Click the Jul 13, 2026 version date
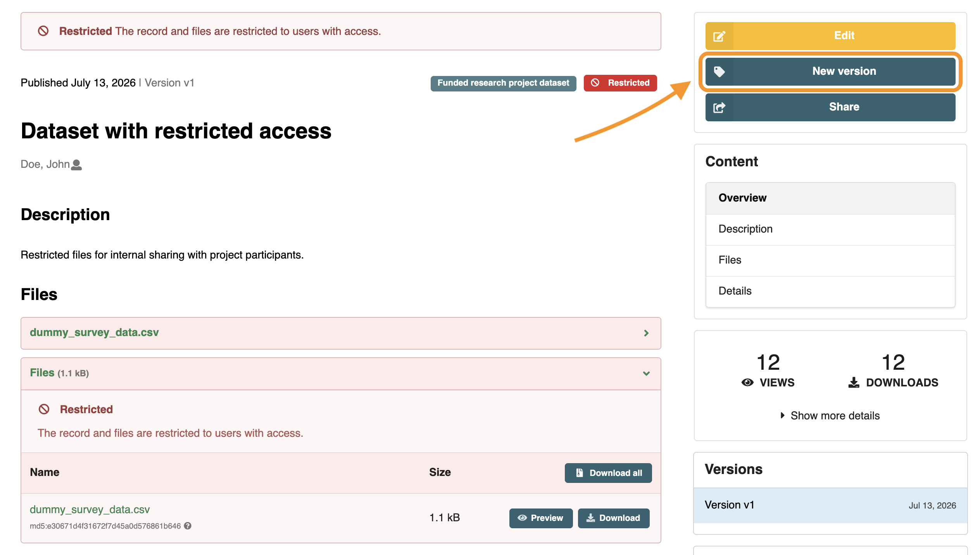 [932, 505]
